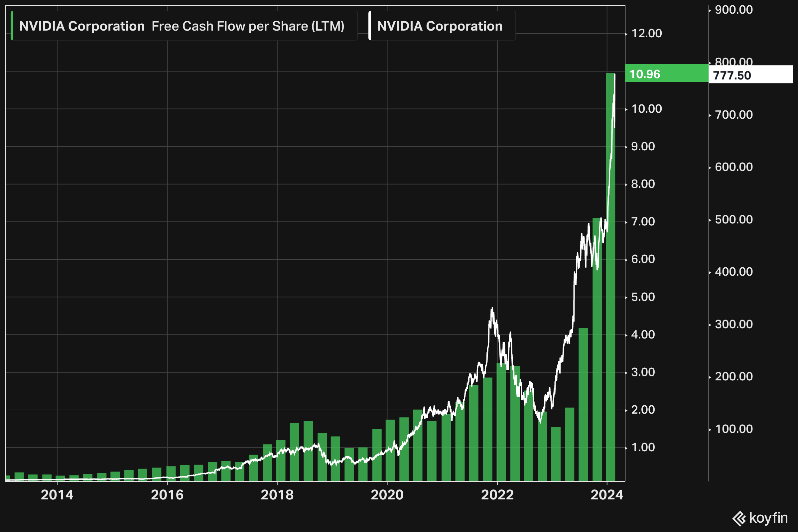Image resolution: width=798 pixels, height=532 pixels.
Task: Click the 1.00 axis value
Action: 643,448
